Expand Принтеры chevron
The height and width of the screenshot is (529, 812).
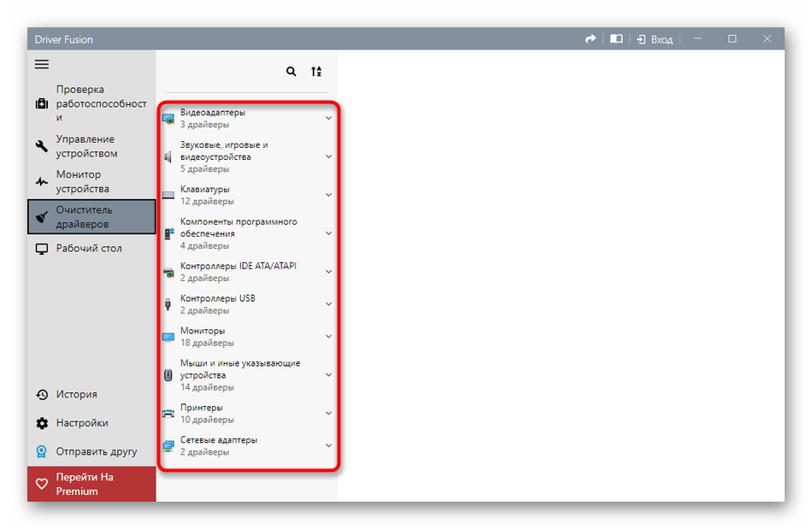(328, 413)
